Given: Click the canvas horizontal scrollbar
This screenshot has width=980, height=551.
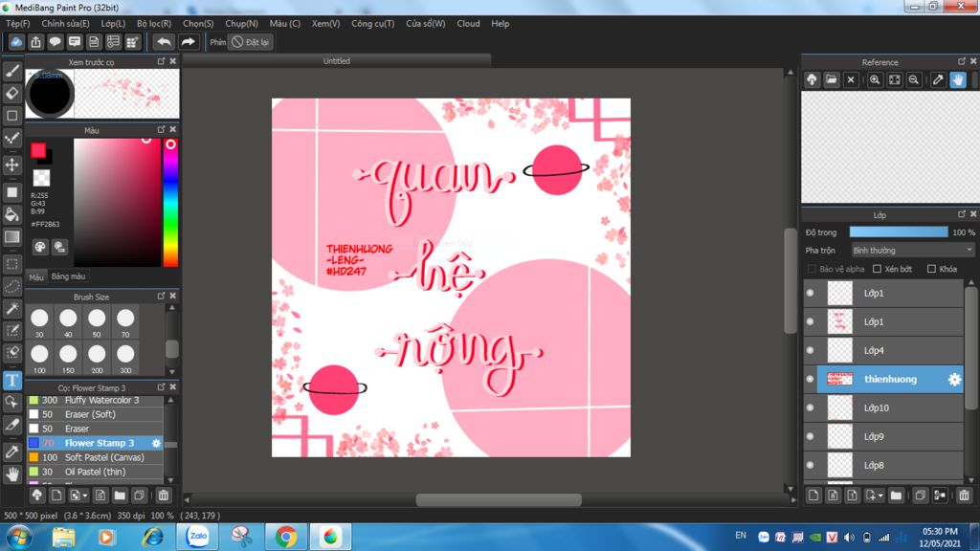Looking at the screenshot, I should click(x=498, y=499).
